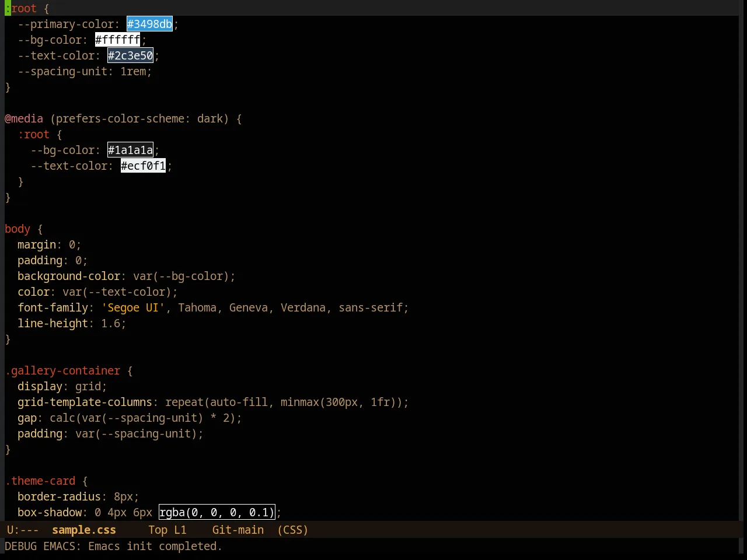
Task: Click padding: var(--spacing-unit) line
Action: coord(110,433)
